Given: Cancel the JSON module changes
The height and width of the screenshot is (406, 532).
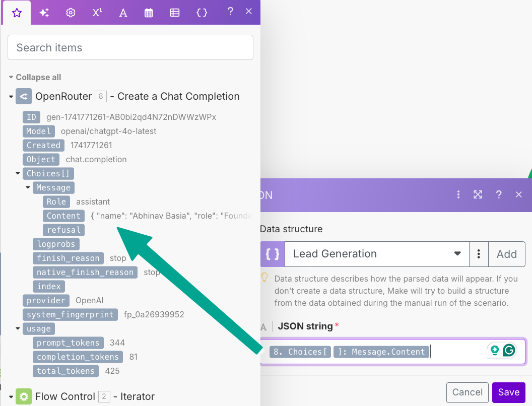Looking at the screenshot, I should pyautogui.click(x=467, y=392).
